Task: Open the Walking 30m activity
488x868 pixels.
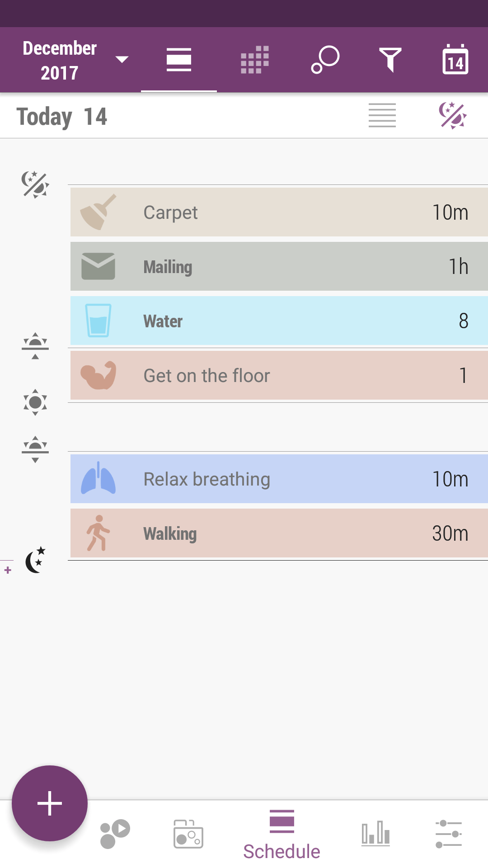Action: [279, 533]
